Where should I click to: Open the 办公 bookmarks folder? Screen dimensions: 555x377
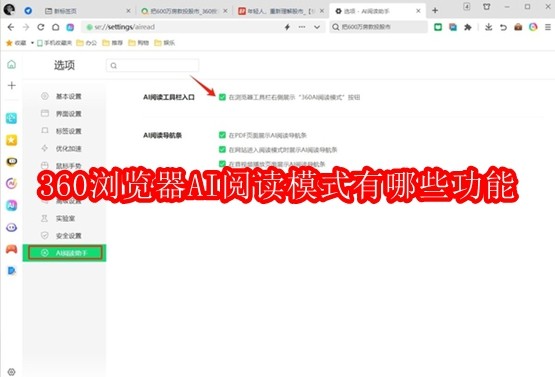coord(87,43)
